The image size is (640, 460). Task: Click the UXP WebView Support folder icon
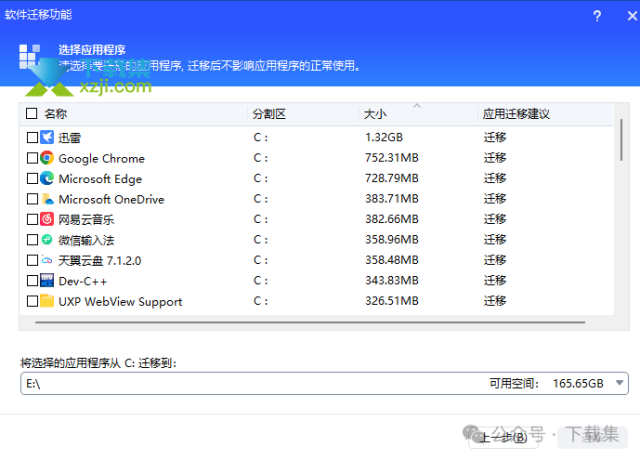[x=47, y=301]
